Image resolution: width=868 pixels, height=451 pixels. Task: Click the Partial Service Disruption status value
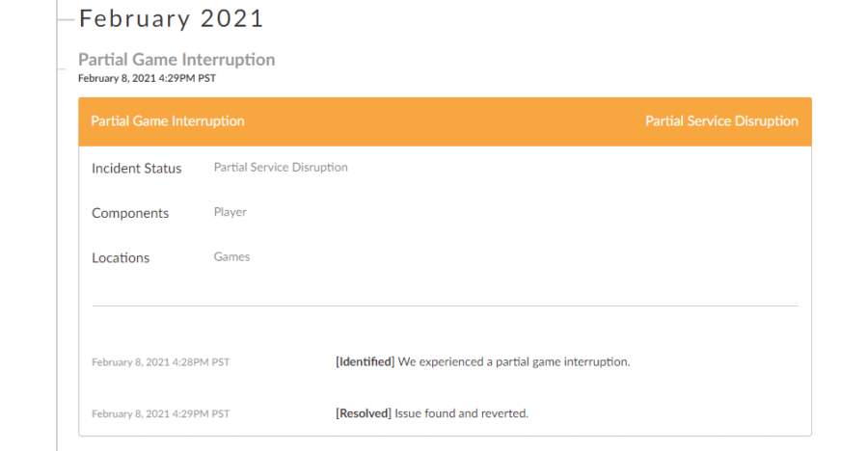pyautogui.click(x=281, y=167)
